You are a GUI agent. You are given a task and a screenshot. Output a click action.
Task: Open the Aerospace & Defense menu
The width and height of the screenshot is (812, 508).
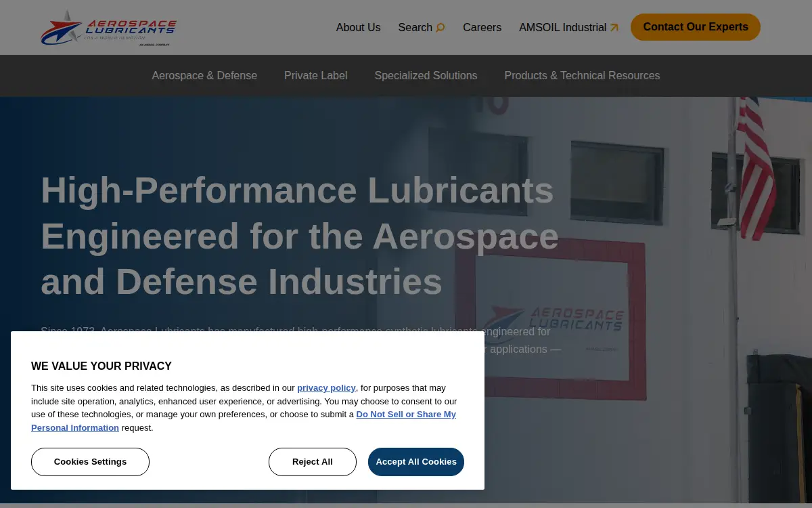[204, 76]
